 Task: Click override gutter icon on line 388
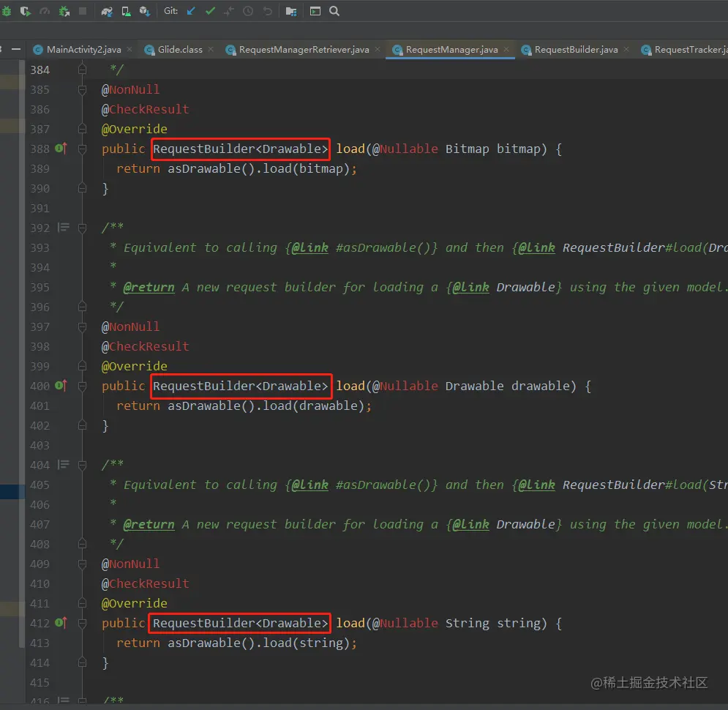(61, 149)
